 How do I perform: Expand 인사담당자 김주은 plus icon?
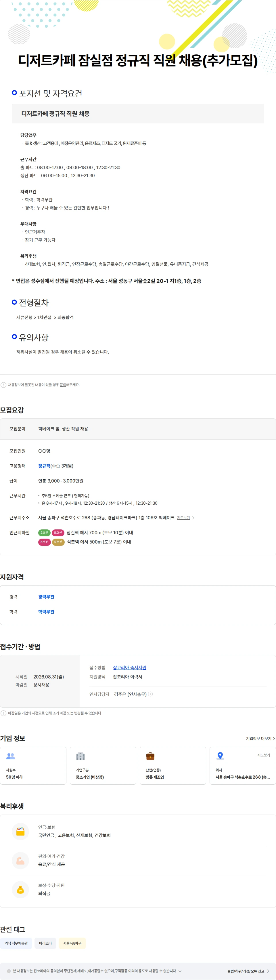tap(151, 694)
